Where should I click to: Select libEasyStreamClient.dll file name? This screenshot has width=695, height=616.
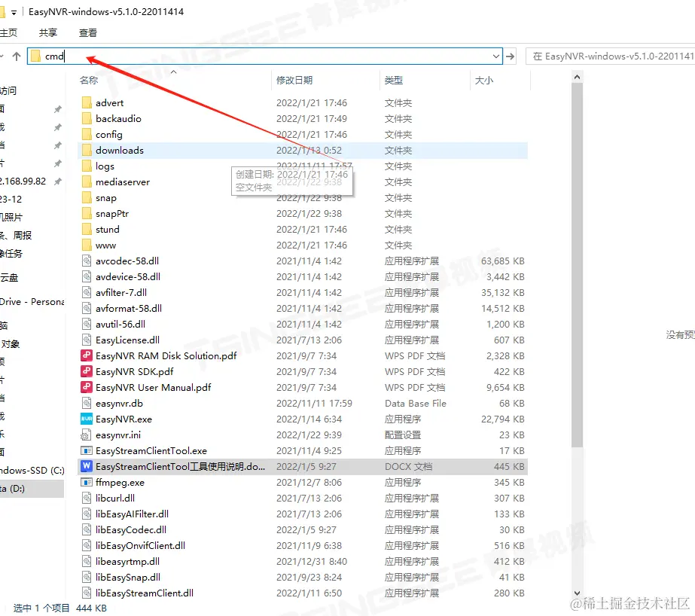[145, 593]
